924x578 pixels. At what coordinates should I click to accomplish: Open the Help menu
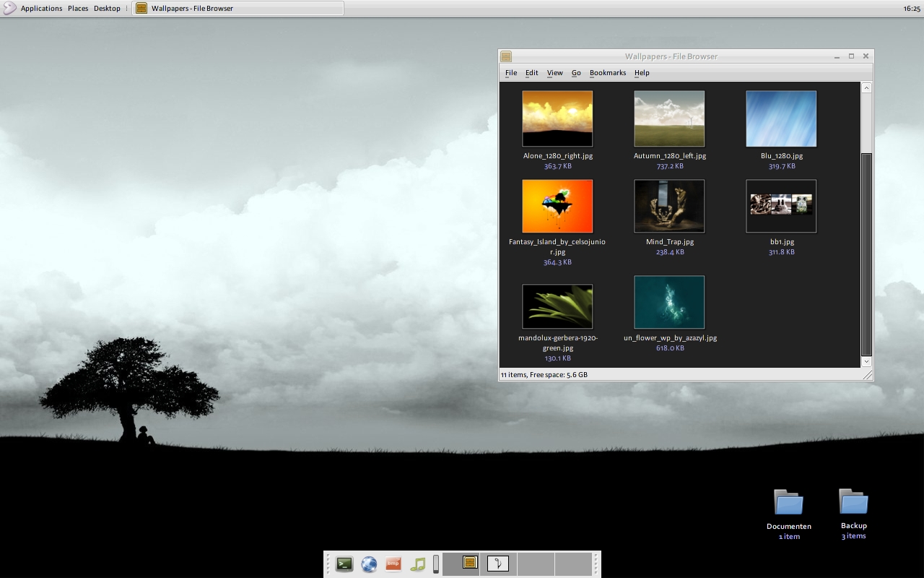(x=642, y=73)
